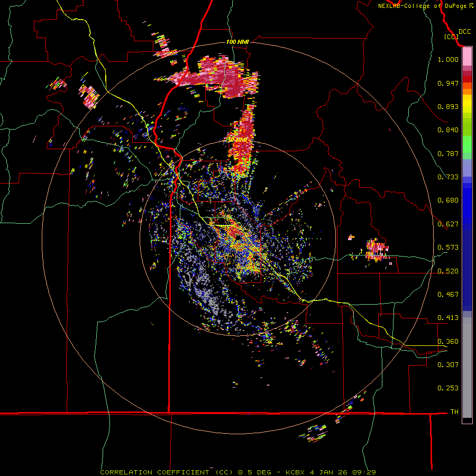Viewport: 476px width, 476px height.
Task: Select the 0.467 scale value
Action: coord(448,295)
